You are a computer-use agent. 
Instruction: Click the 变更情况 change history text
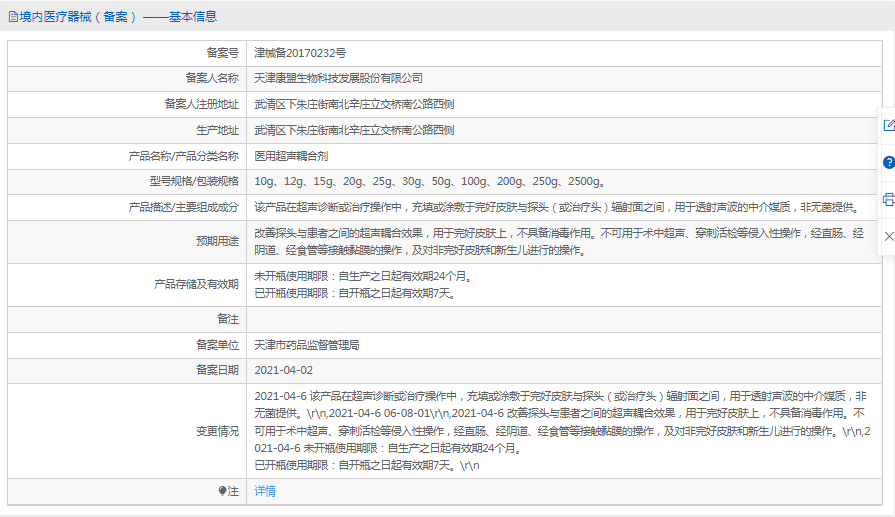point(562,431)
